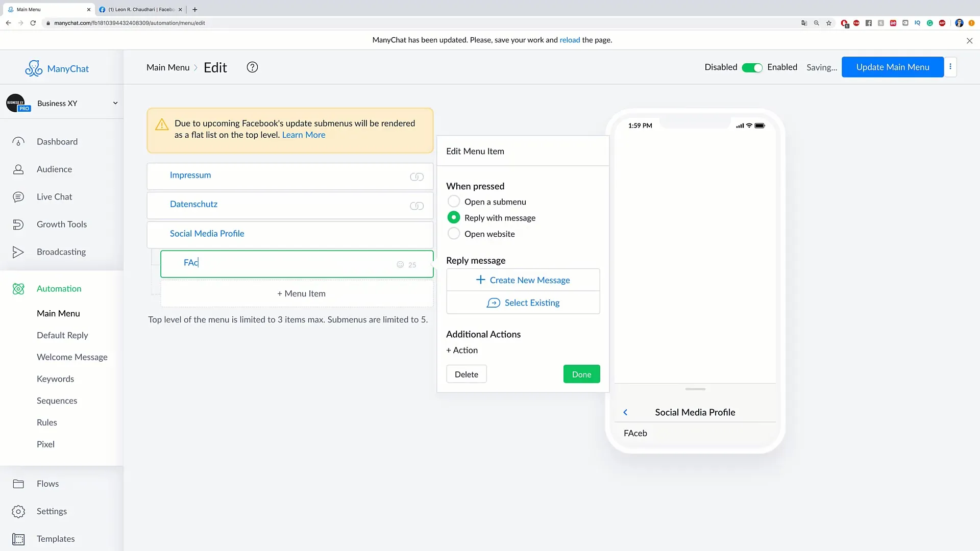Click the browser reload button
The width and height of the screenshot is (980, 551).
point(33,23)
